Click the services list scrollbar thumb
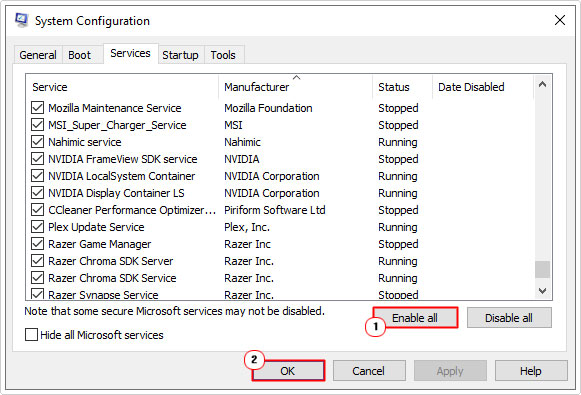 [x=542, y=269]
